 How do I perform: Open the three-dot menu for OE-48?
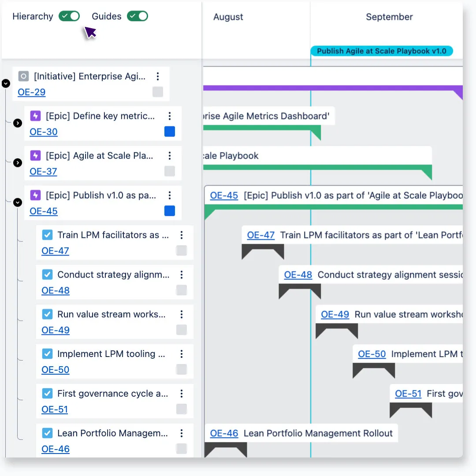click(x=182, y=275)
